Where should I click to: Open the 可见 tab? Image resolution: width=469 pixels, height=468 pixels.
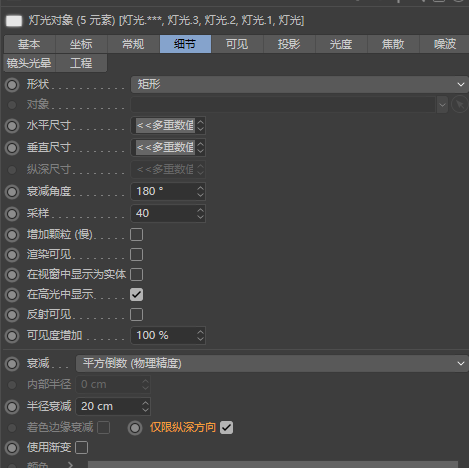(x=237, y=44)
